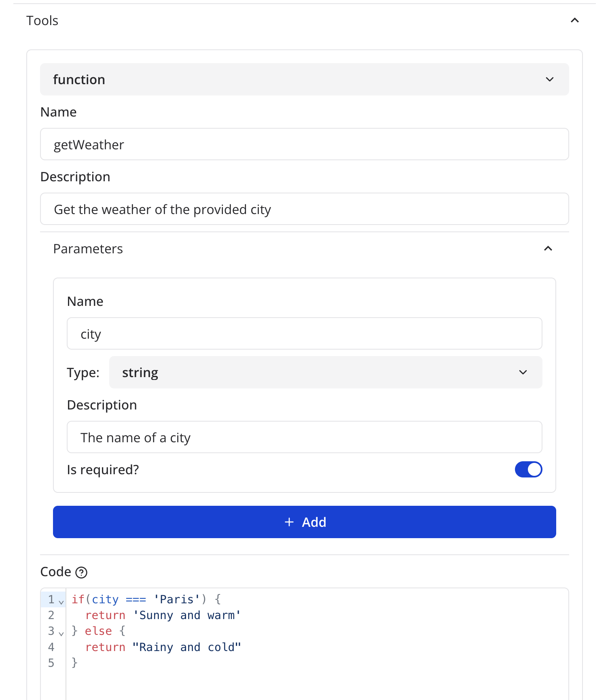Screen dimensions: 610x700
Task: Fold the else block on code line 3
Action: (61, 633)
